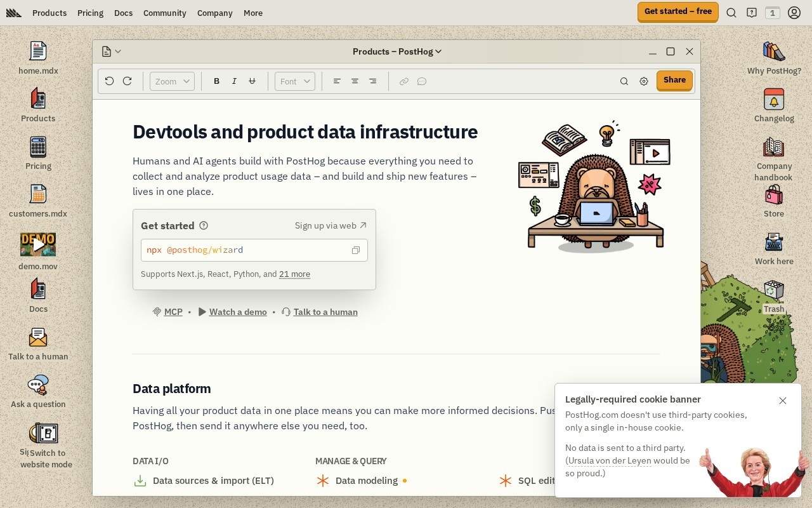Open the Products desktop icon
Screen dimensions: 812x508
tap(38, 105)
